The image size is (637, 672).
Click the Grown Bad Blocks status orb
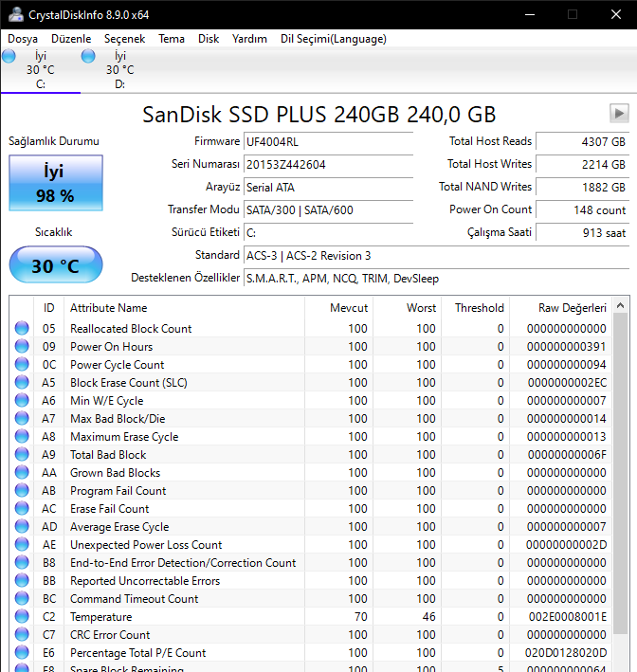[x=22, y=473]
